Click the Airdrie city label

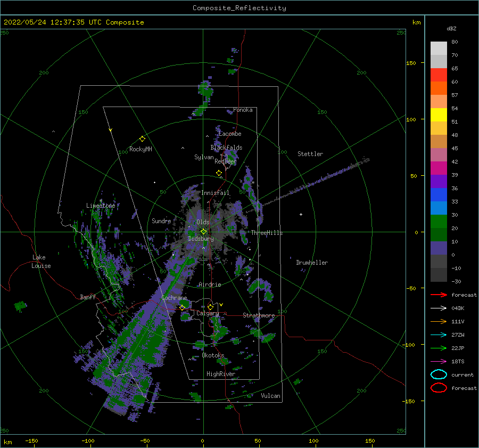point(210,284)
